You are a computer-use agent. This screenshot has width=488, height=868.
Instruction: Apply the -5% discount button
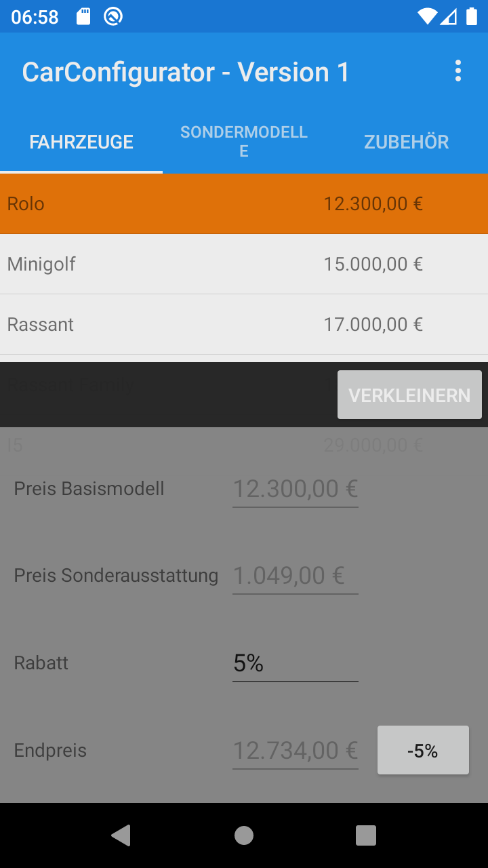pos(423,751)
